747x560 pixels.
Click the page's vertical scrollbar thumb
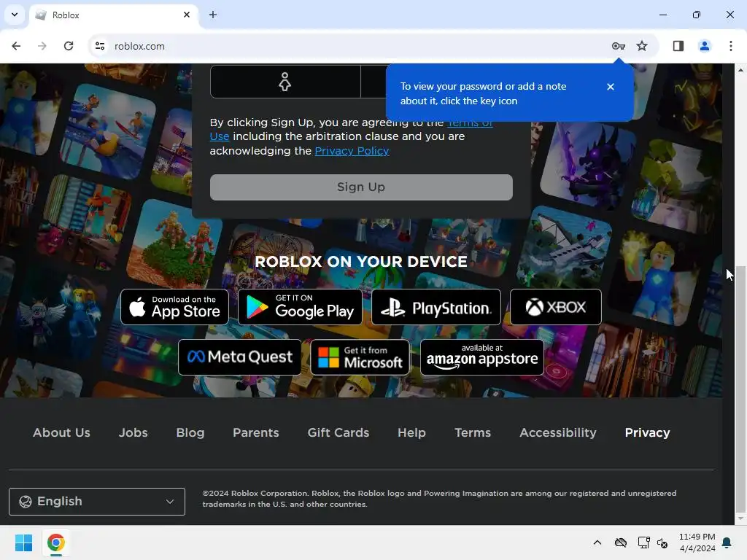(740, 388)
